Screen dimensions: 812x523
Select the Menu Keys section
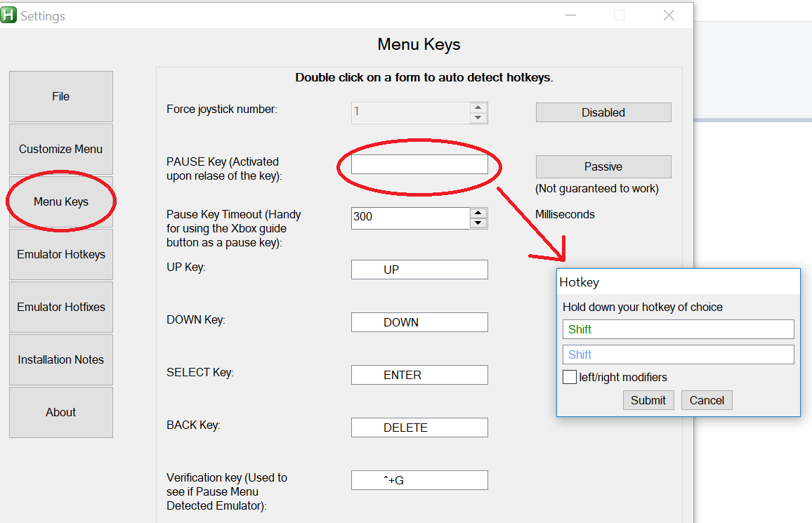tap(61, 201)
